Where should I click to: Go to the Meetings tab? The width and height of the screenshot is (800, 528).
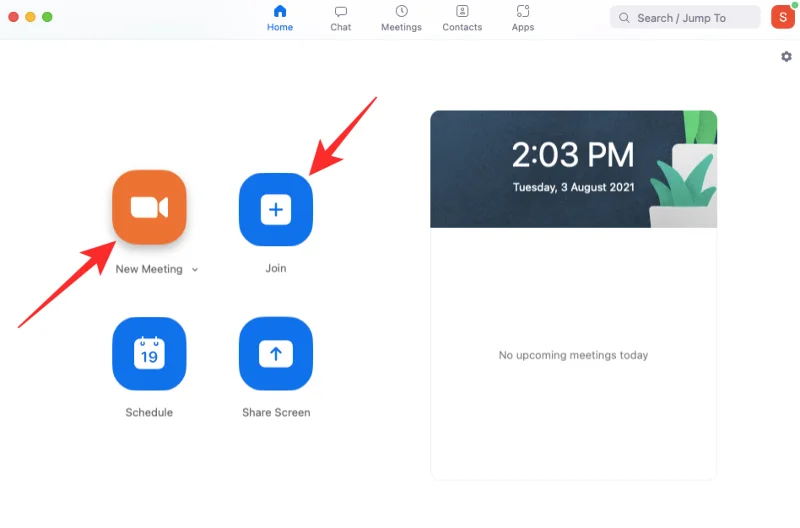[401, 18]
